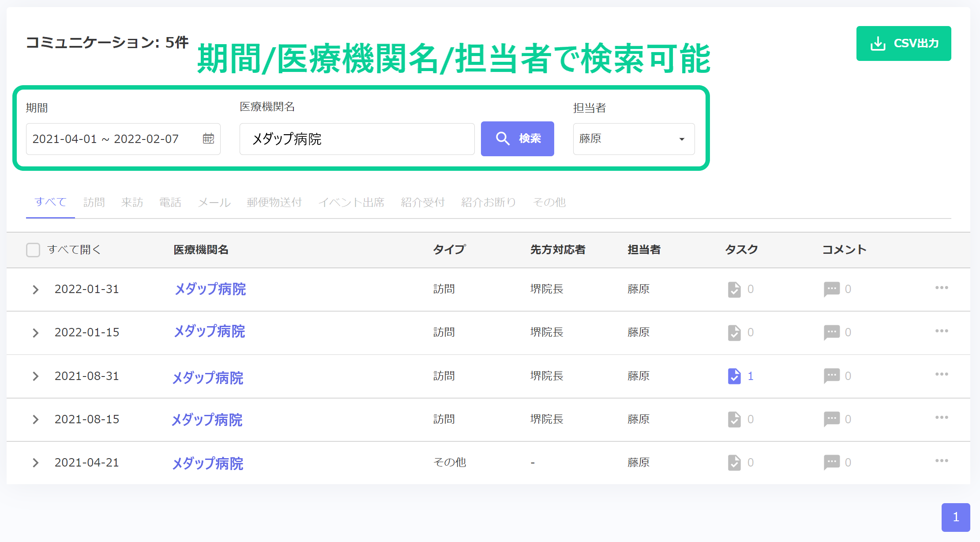Open the 担当者 dropdown showing 藤原
Viewport: 980px width, 542px height.
pyautogui.click(x=634, y=139)
